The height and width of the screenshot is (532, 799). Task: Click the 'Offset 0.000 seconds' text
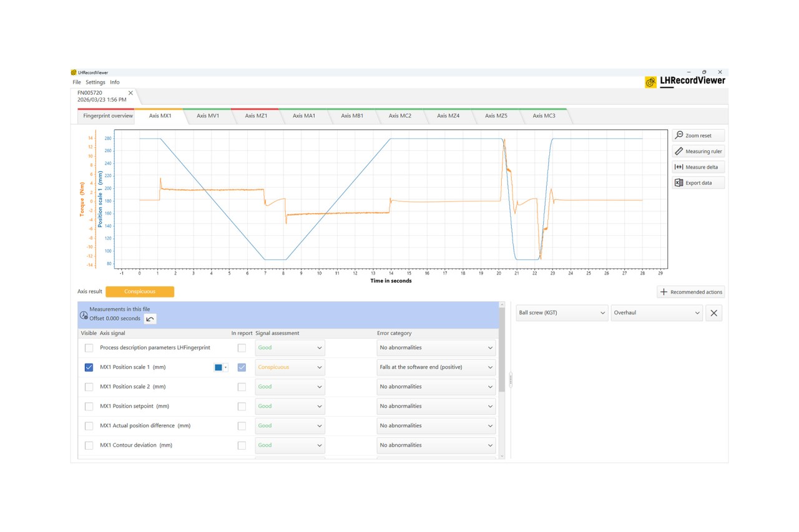[x=115, y=319]
